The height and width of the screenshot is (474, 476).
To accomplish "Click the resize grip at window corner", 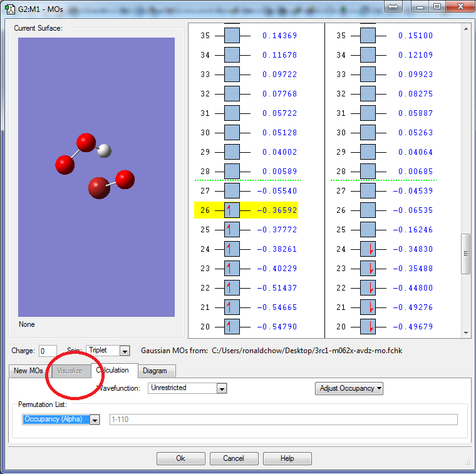I will (x=467, y=463).
